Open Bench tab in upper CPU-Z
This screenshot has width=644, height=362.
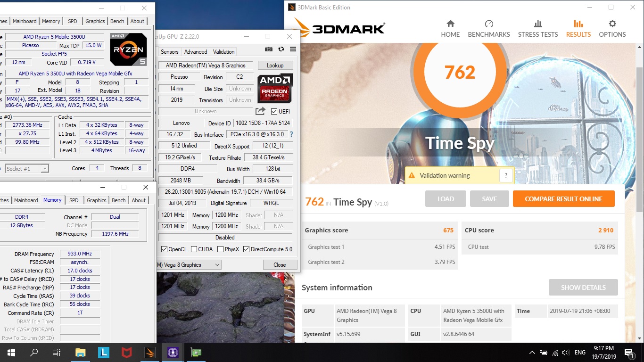point(117,21)
